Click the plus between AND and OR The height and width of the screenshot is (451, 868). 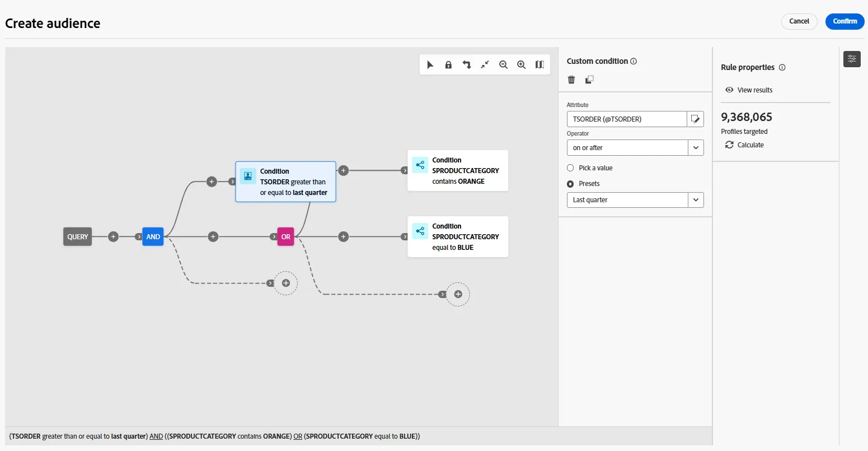coord(213,237)
